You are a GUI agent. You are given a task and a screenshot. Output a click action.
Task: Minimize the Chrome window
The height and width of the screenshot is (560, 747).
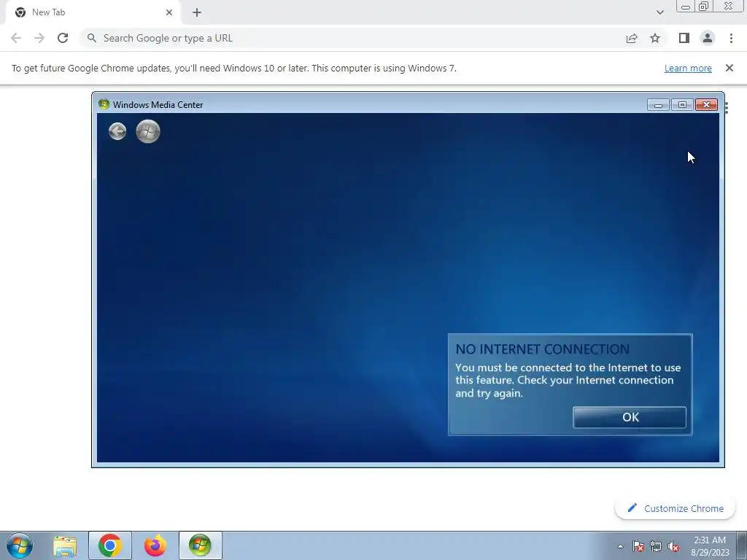point(686,7)
